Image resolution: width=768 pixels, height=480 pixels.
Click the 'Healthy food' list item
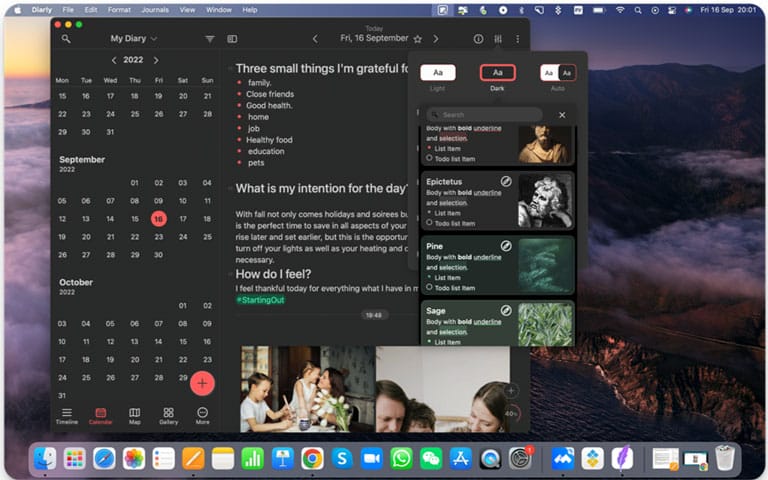(x=269, y=140)
